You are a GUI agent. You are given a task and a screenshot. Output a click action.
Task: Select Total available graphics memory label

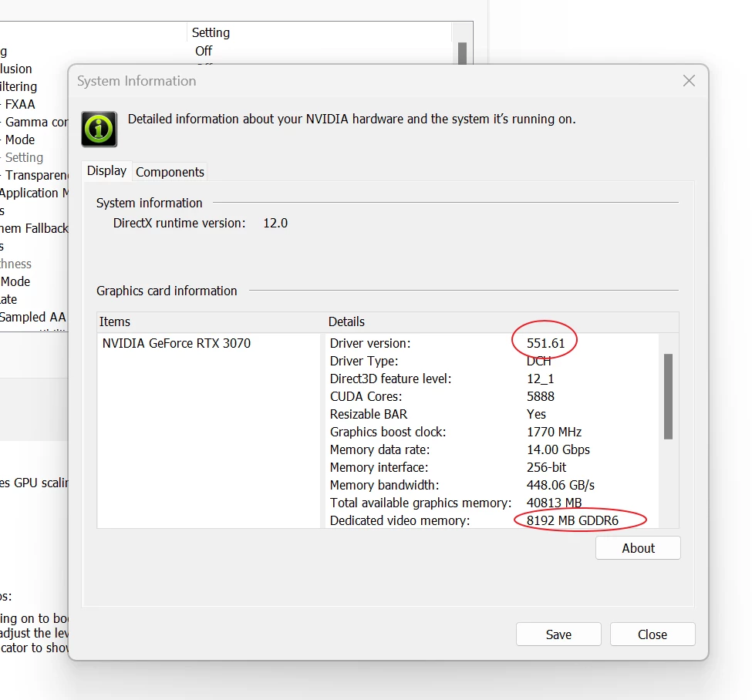[x=420, y=503]
